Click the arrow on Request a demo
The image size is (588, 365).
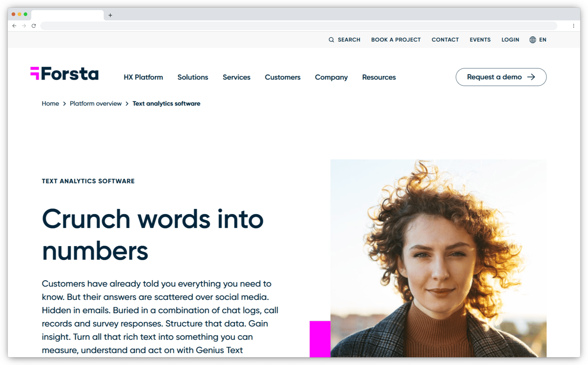532,77
